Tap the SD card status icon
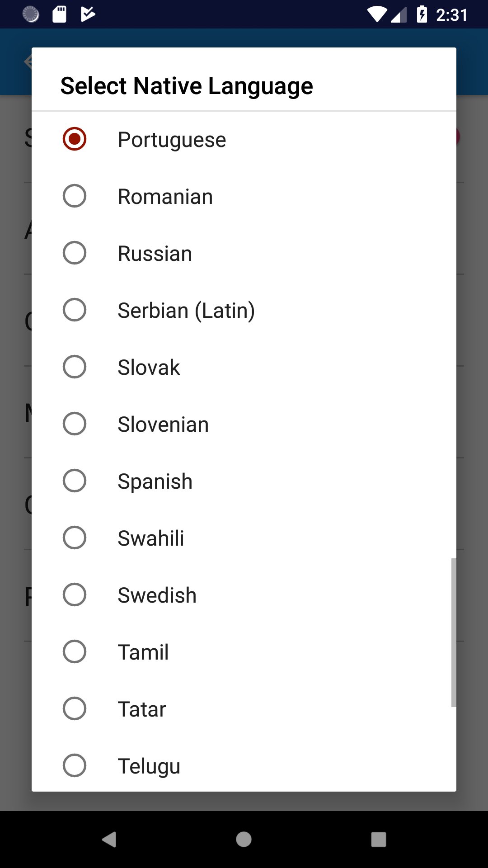 click(59, 14)
